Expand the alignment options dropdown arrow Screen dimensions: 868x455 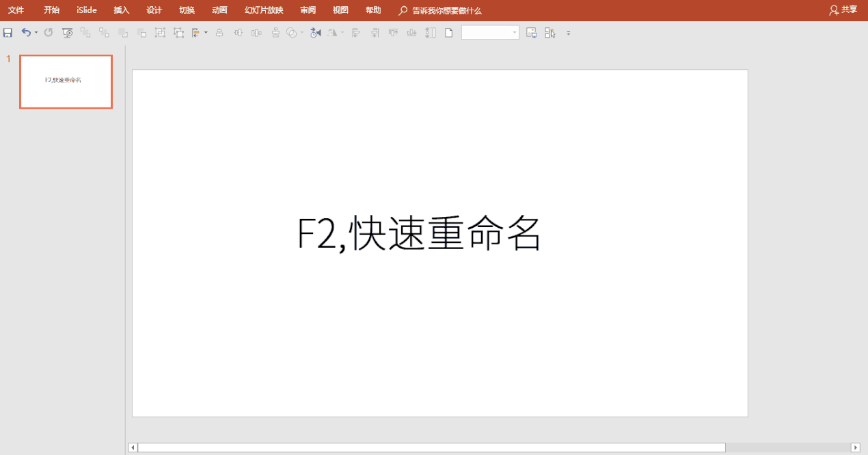click(206, 32)
